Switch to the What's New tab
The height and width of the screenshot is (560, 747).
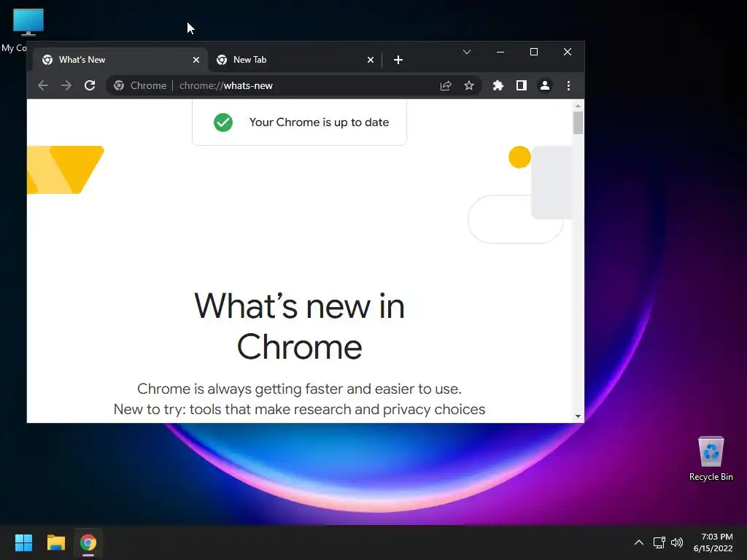[x=121, y=60]
